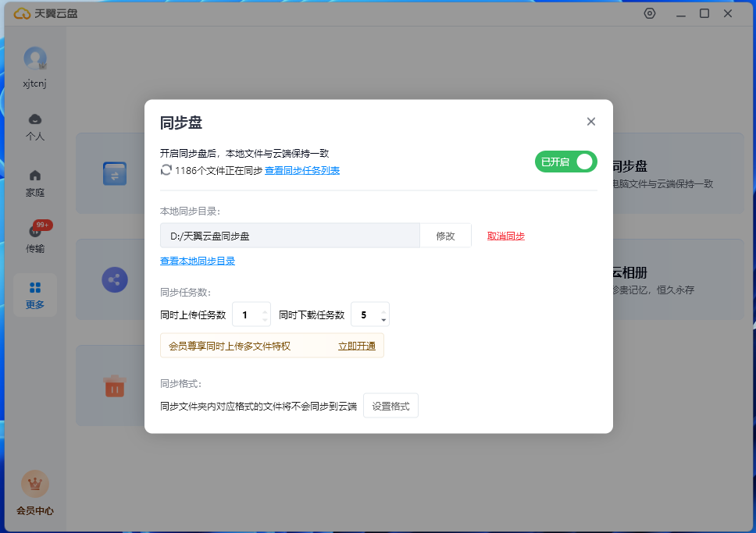Click the orange recycle bin icon

pyautogui.click(x=115, y=386)
